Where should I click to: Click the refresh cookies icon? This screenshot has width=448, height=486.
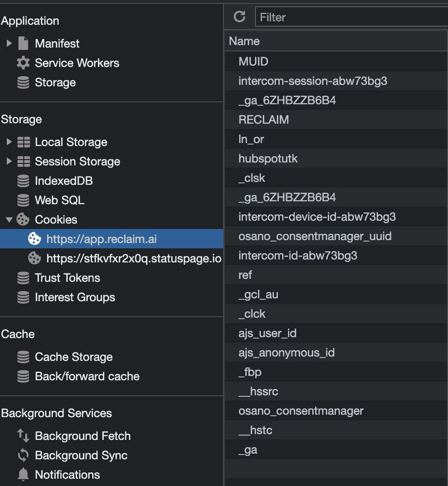[240, 17]
